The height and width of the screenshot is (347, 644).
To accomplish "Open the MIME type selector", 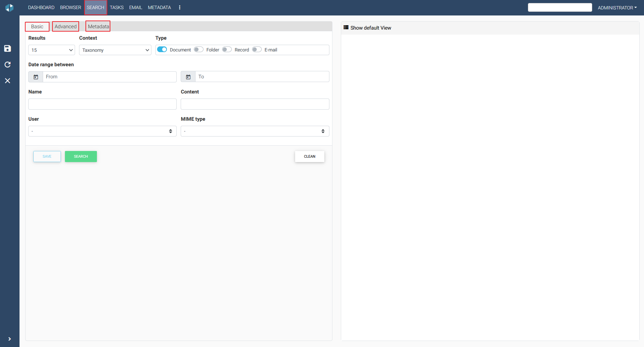I will point(255,131).
